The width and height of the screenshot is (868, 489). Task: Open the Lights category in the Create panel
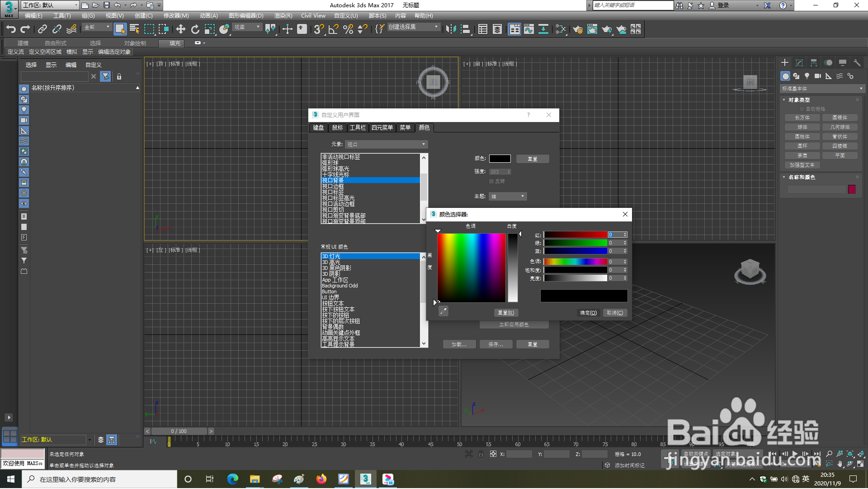click(x=807, y=76)
